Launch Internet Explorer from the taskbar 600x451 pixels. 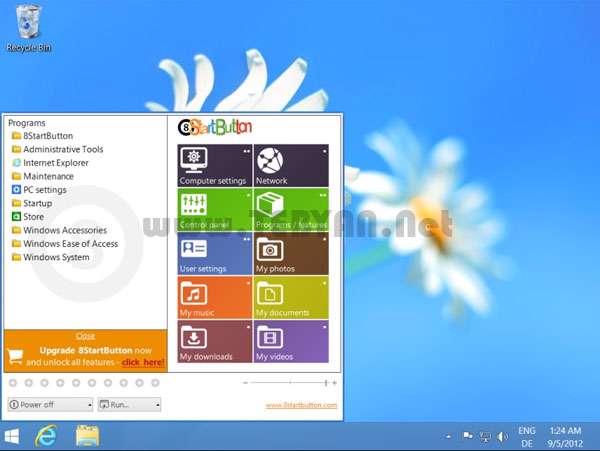point(46,436)
